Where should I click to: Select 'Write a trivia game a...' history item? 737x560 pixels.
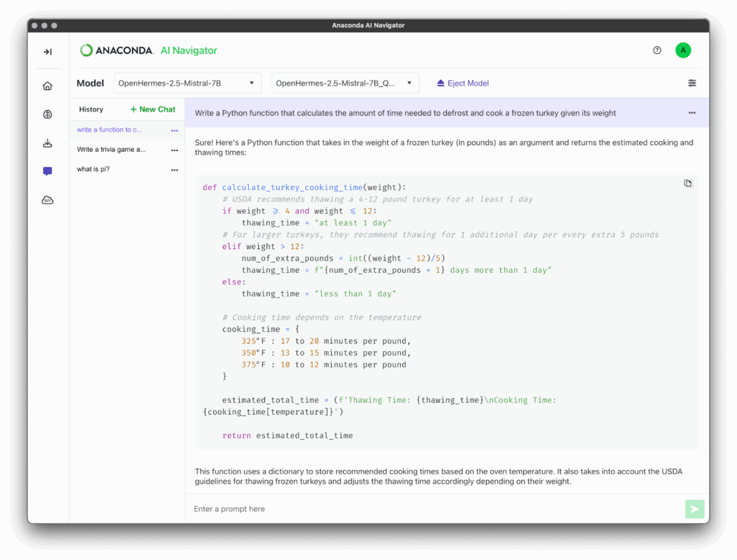click(112, 150)
